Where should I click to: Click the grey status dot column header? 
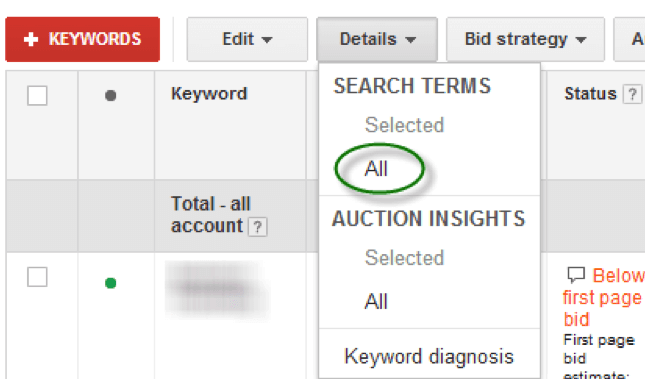point(110,95)
